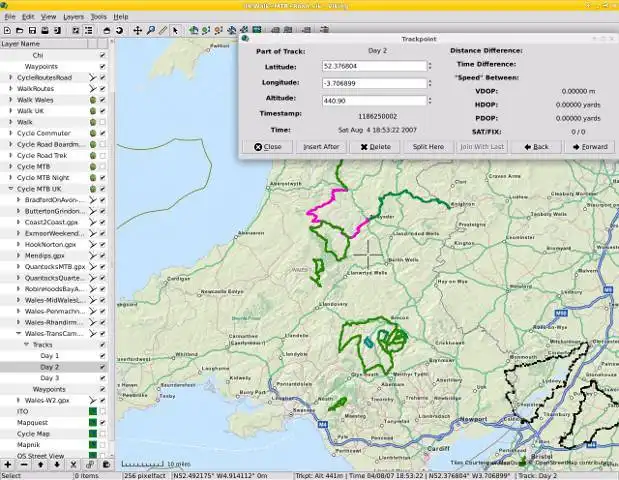Click the Altitude stepper arrows

(x=430, y=101)
